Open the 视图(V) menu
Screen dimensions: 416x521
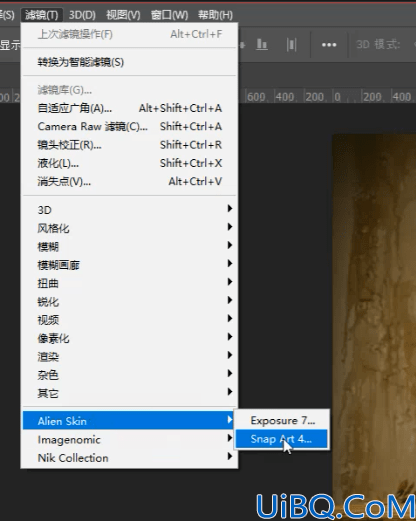(123, 15)
